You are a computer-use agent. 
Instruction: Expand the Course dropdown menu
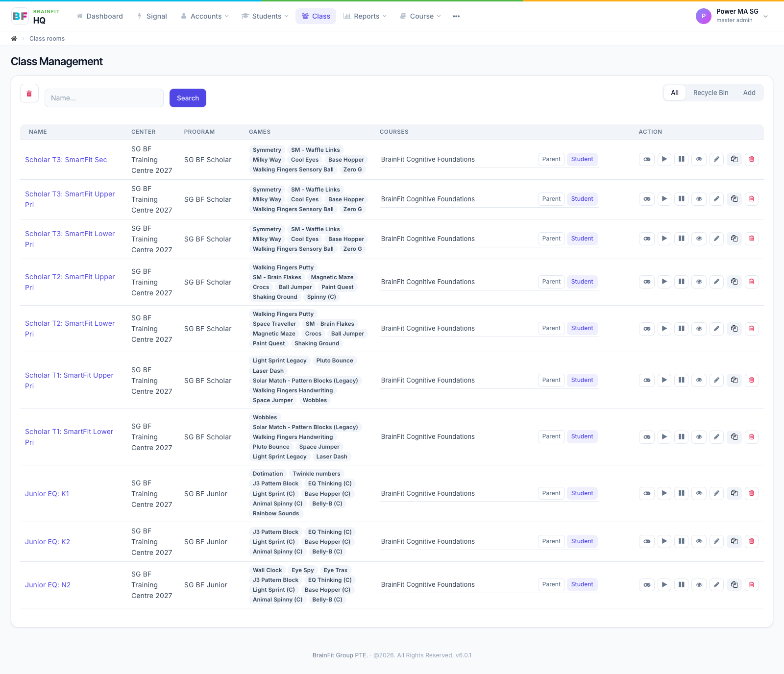point(420,16)
